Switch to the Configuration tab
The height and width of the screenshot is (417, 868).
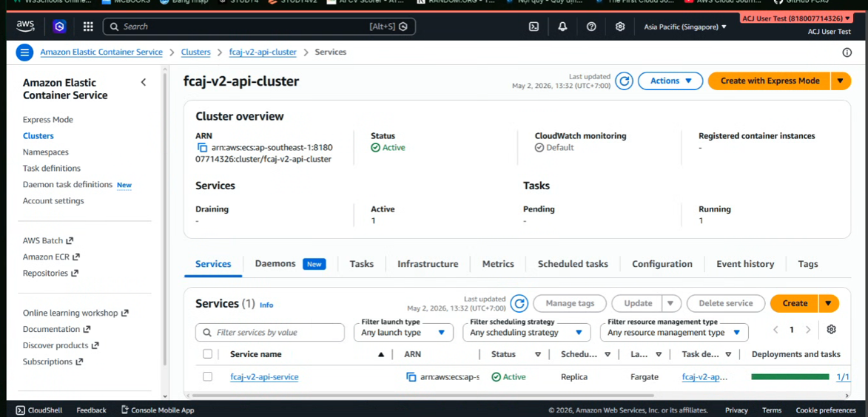click(x=662, y=264)
